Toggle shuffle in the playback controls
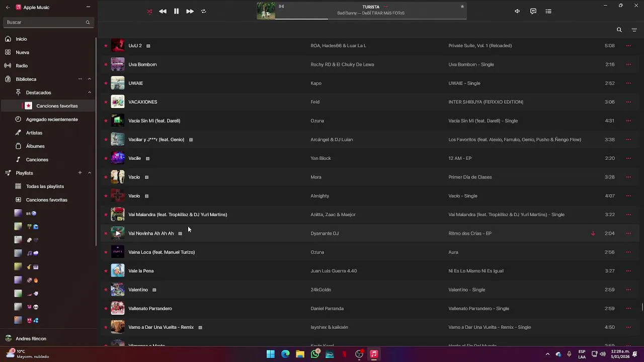The image size is (644, 362). (x=149, y=11)
